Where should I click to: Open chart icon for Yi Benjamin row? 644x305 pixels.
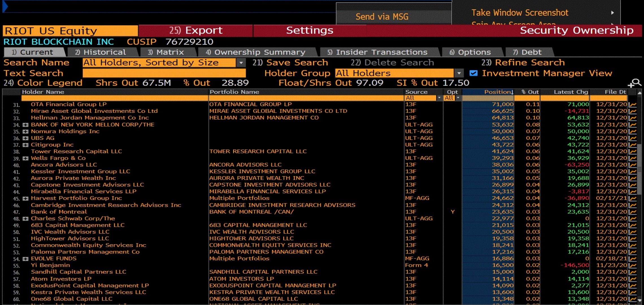(633, 265)
